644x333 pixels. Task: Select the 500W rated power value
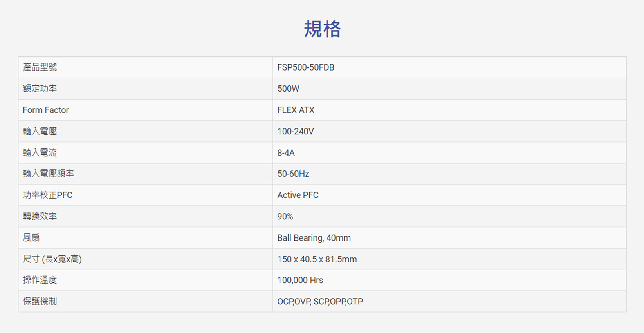pos(288,89)
